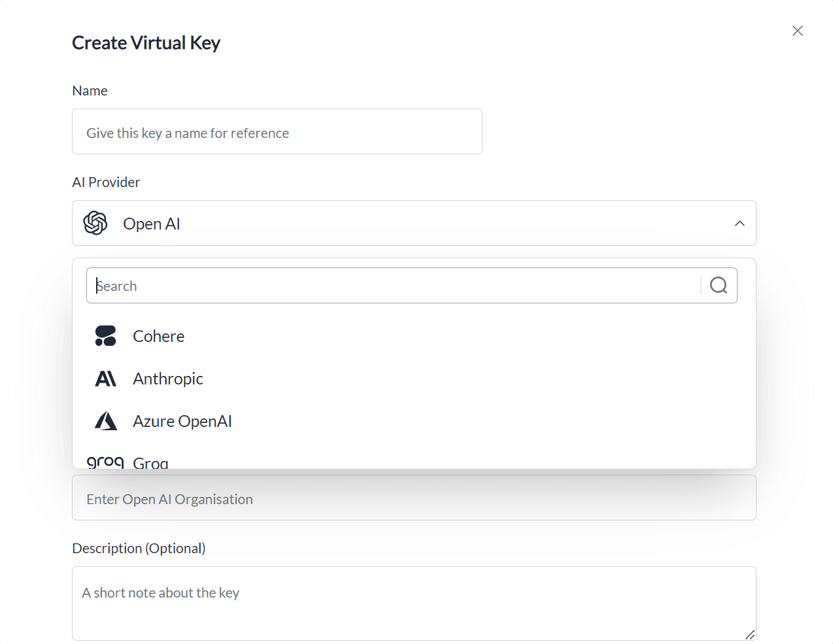Click the key Name input field
833x644 pixels.
point(277,131)
